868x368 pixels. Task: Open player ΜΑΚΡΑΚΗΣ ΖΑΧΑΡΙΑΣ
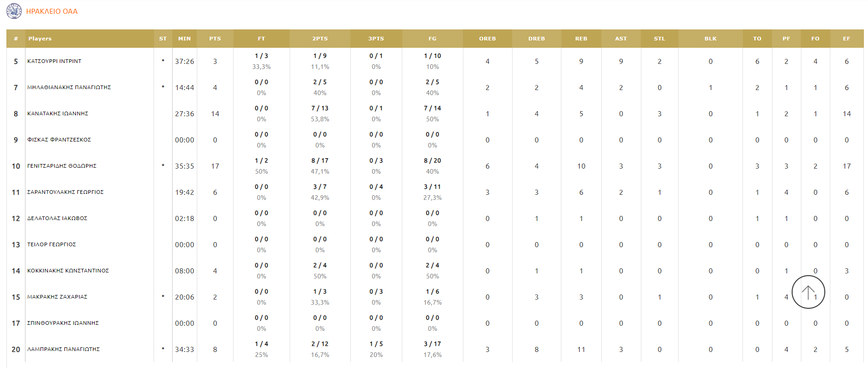(x=57, y=297)
